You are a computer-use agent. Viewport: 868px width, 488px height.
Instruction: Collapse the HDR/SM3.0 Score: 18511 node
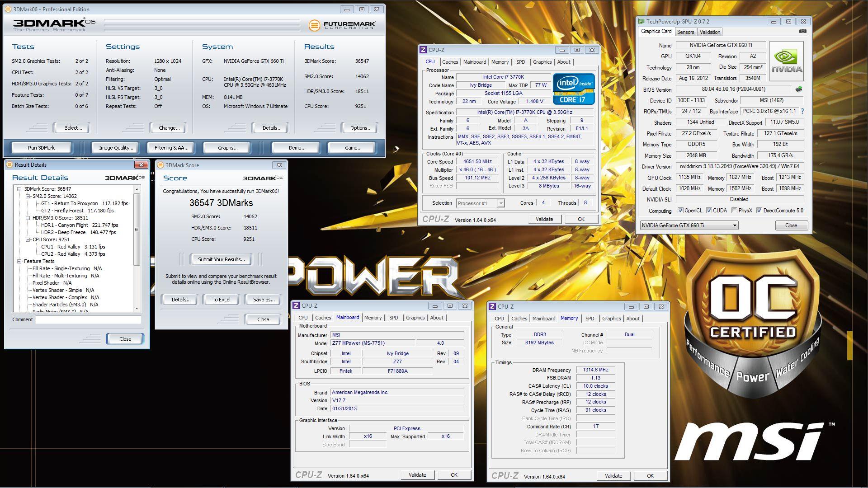[28, 218]
